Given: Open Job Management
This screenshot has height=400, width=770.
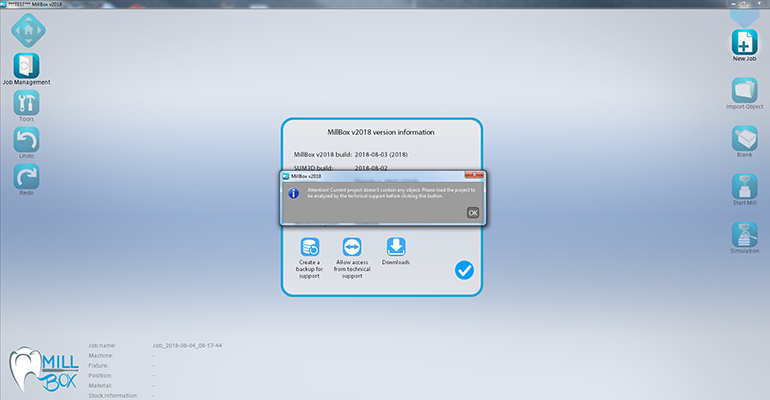Looking at the screenshot, I should tap(27, 66).
